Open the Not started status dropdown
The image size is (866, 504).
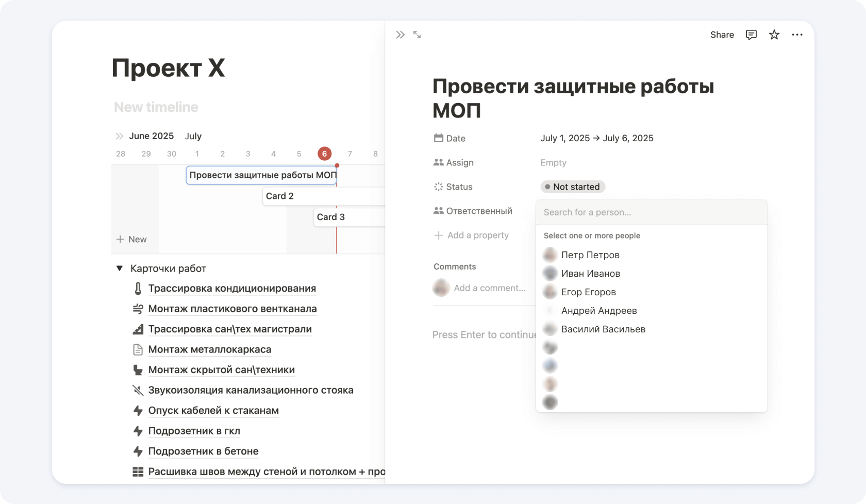click(572, 187)
